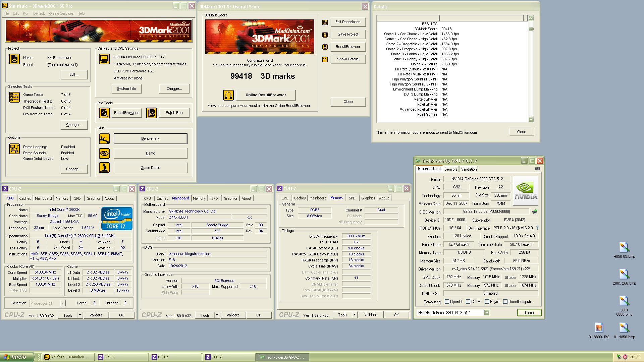This screenshot has height=362, width=644.
Task: Click the Intel Core i7 logo in CPU-Z
Action: click(x=117, y=219)
